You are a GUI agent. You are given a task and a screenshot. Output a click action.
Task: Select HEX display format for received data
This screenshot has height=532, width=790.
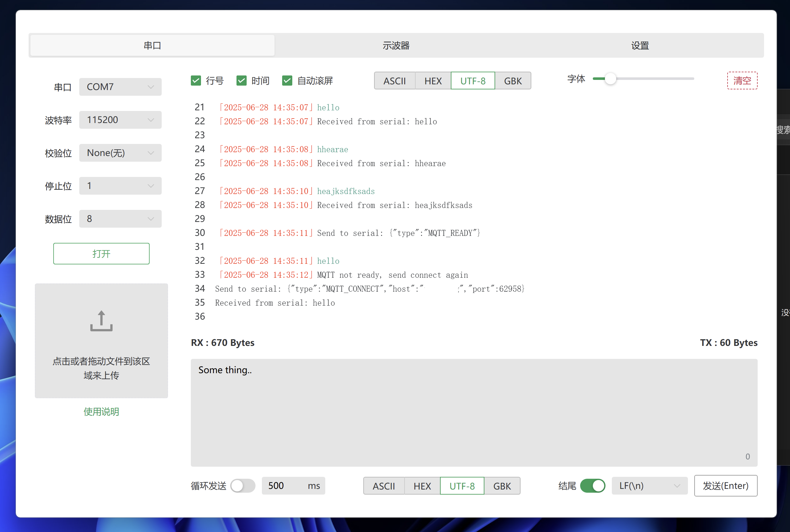pos(432,81)
